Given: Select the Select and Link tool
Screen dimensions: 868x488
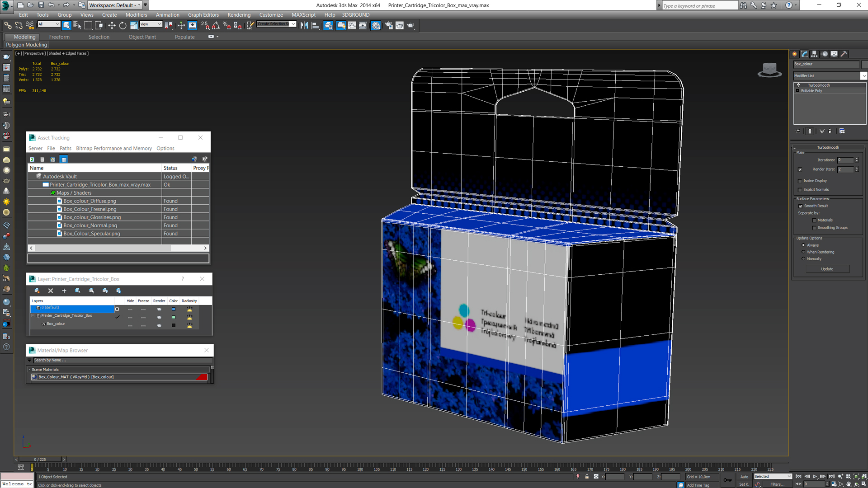Looking at the screenshot, I should point(8,26).
